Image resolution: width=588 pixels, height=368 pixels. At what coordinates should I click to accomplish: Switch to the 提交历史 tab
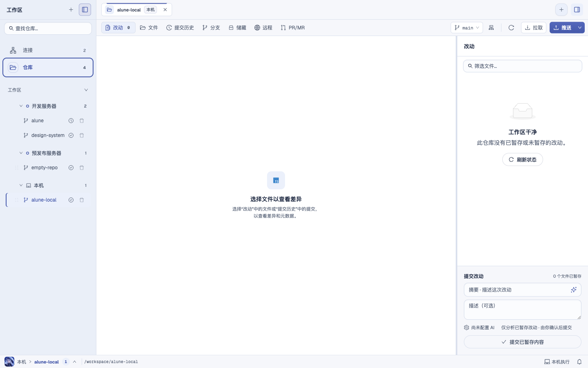[180, 28]
